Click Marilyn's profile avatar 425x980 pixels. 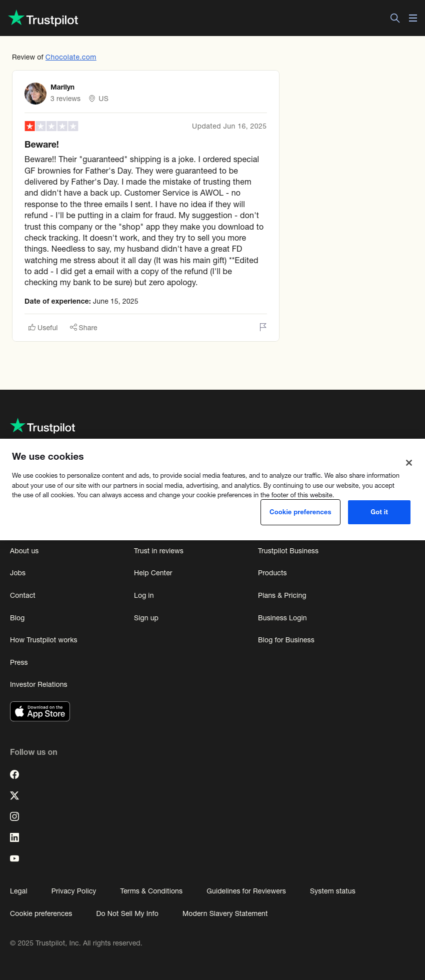[35, 94]
